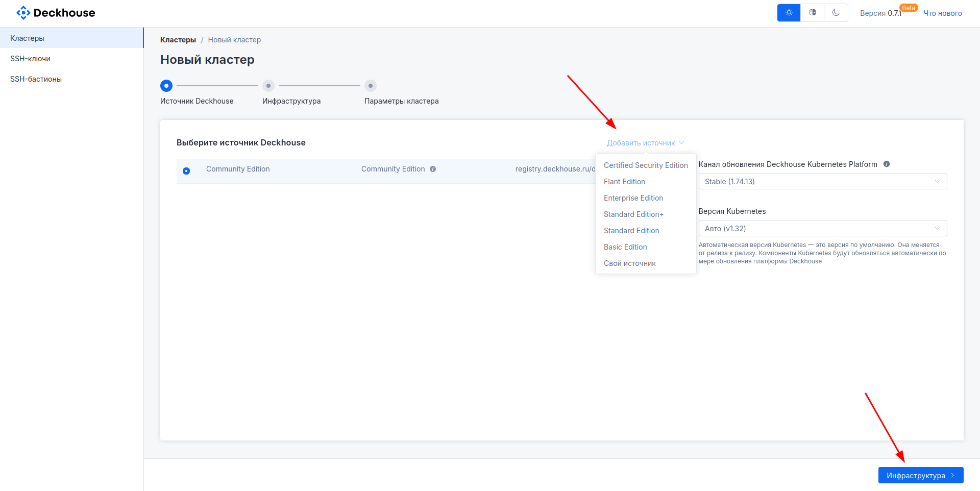Click the Параметры кластера step circle
The image size is (980, 491).
[x=371, y=86]
